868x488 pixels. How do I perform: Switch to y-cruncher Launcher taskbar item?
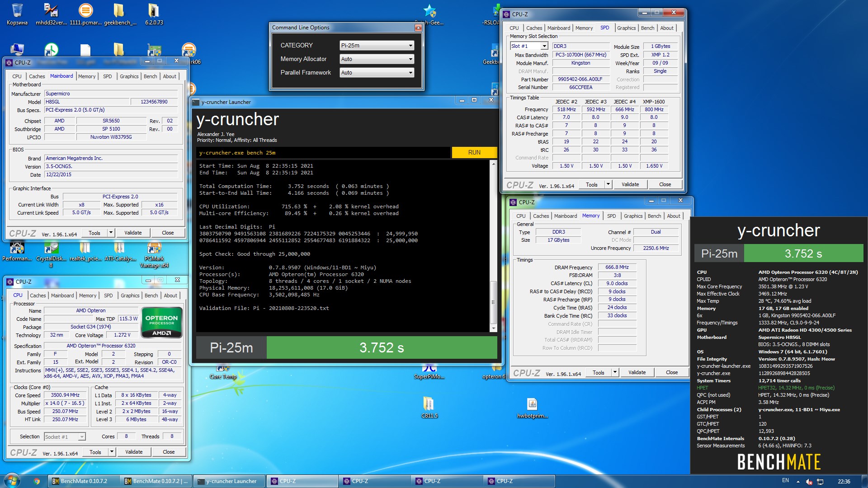tap(229, 481)
